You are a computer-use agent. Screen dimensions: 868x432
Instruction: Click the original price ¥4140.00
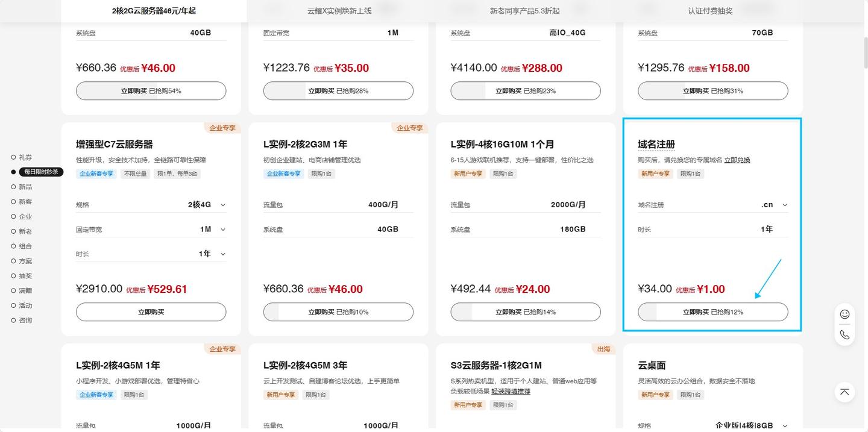click(474, 68)
